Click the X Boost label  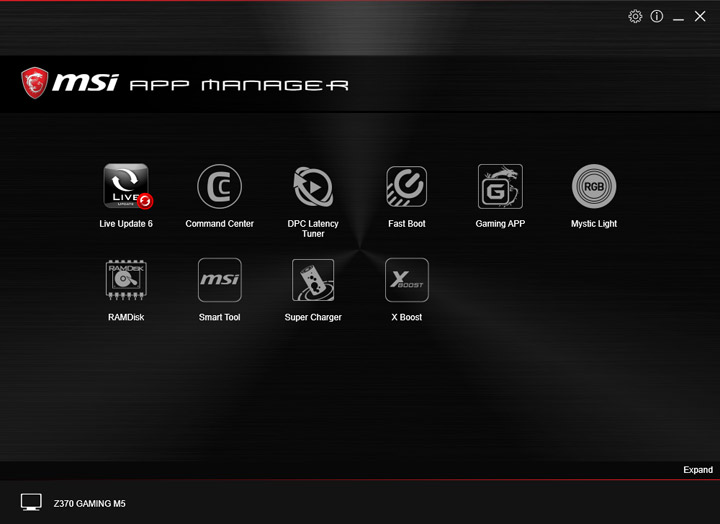pyautogui.click(x=407, y=317)
